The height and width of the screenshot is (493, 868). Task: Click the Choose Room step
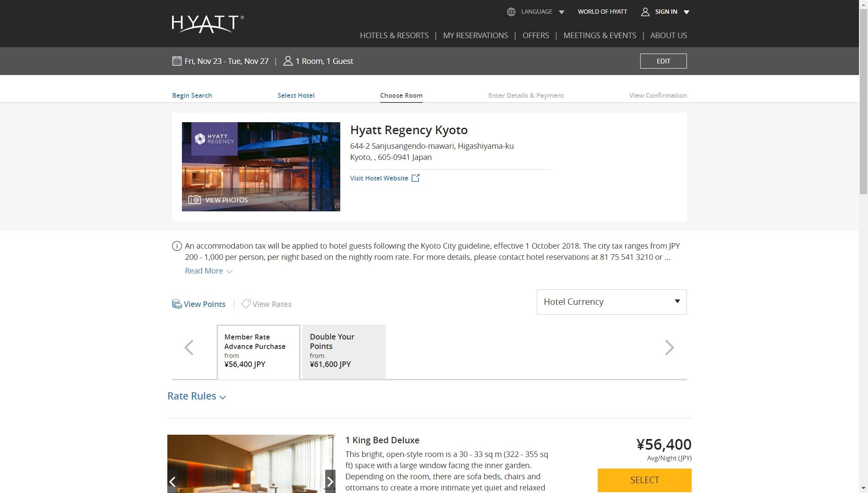pyautogui.click(x=401, y=96)
